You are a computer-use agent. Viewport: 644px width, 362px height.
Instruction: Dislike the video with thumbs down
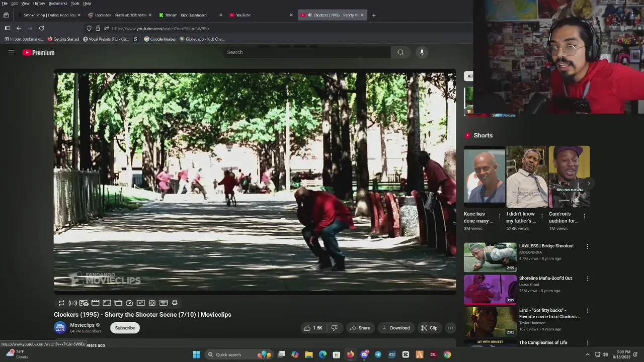tap(334, 328)
